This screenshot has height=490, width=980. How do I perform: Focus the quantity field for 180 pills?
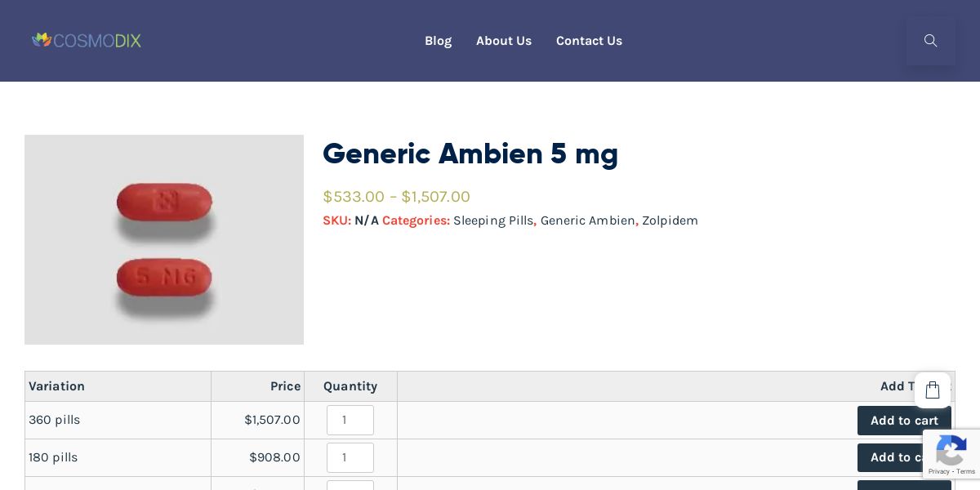point(350,457)
